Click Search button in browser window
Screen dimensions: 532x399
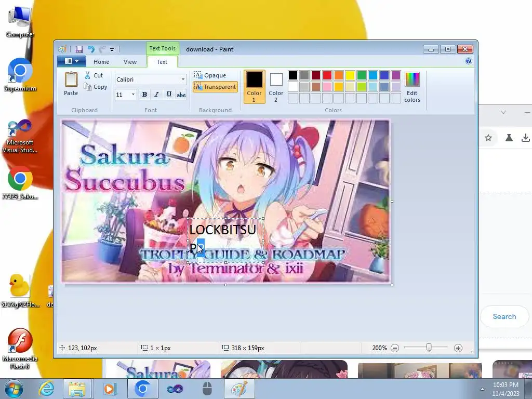pos(504,316)
